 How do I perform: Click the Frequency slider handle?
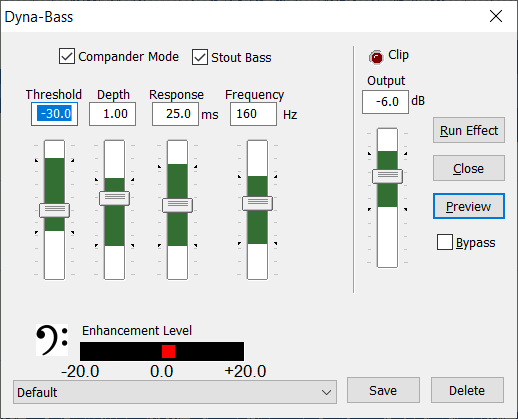pyautogui.click(x=257, y=203)
